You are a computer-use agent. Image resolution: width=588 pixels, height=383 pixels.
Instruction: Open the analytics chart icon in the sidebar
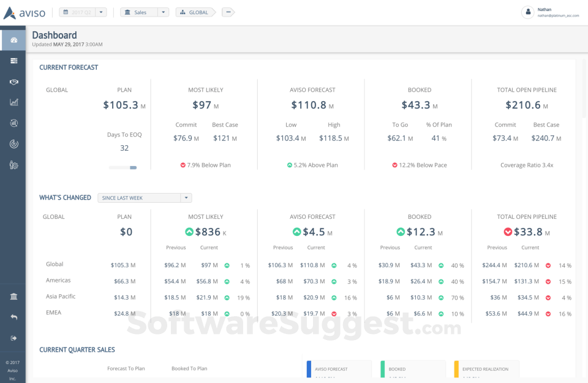point(13,102)
